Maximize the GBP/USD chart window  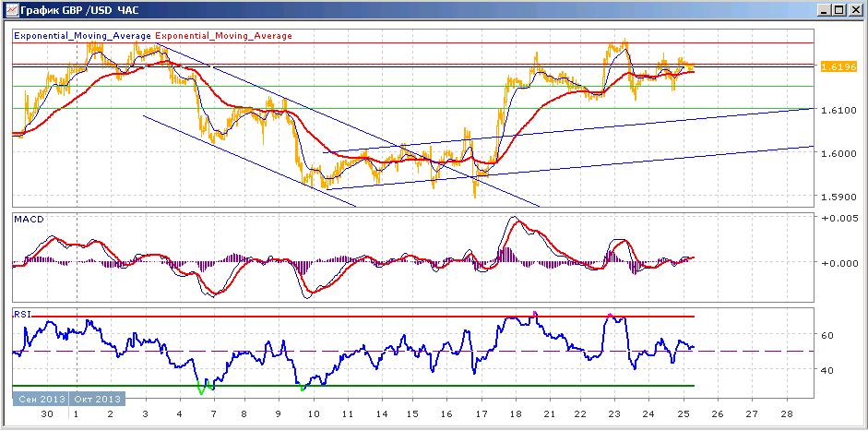click(839, 9)
